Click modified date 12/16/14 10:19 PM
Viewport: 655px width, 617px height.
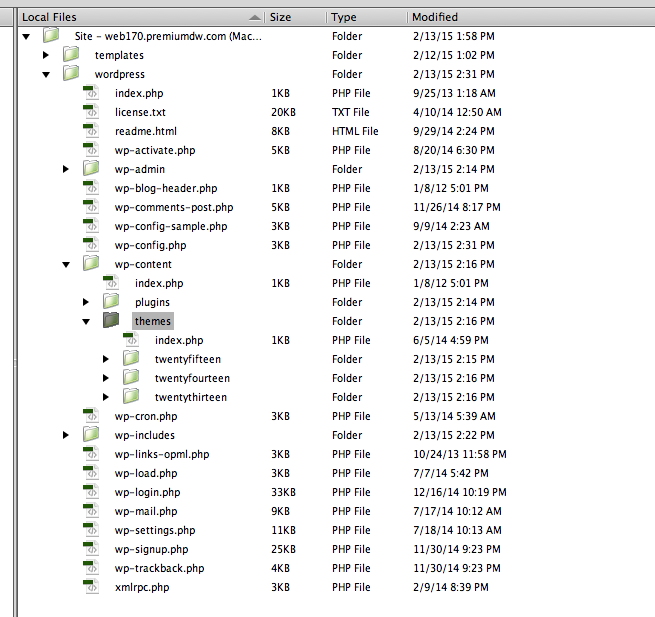click(460, 492)
